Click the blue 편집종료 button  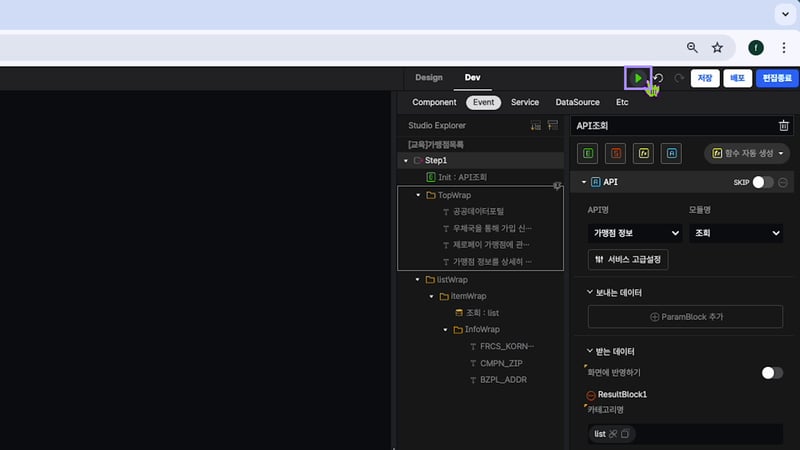point(777,78)
